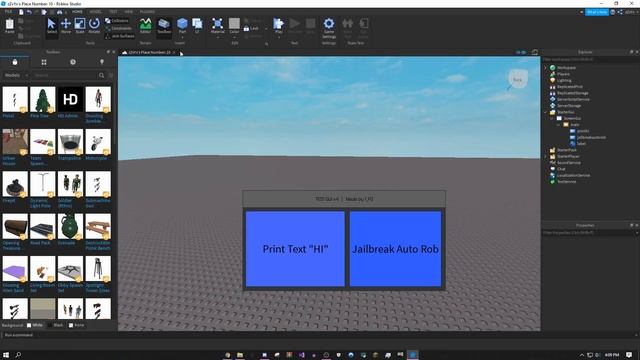
Task: Click the What's New button
Action: [597, 12]
